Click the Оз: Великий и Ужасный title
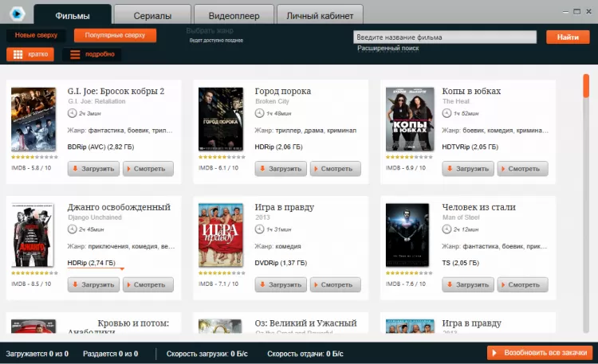598x364 pixels. (305, 323)
